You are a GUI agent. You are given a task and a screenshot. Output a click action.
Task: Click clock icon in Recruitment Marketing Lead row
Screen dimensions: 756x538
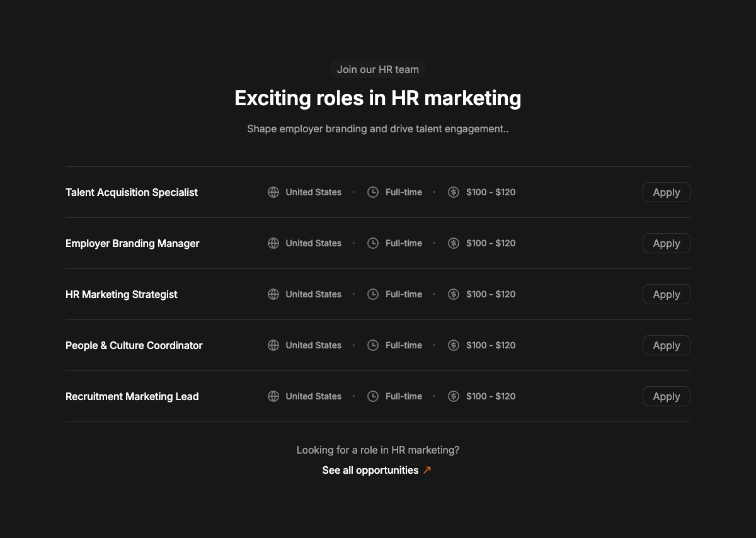(373, 396)
